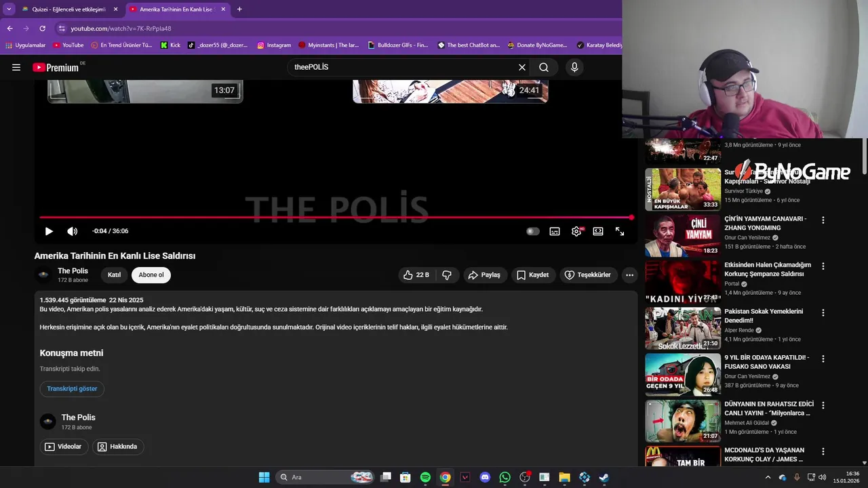
Task: Open 9 YIL BİR ODAYA KAPATILDI title
Action: pos(766,362)
